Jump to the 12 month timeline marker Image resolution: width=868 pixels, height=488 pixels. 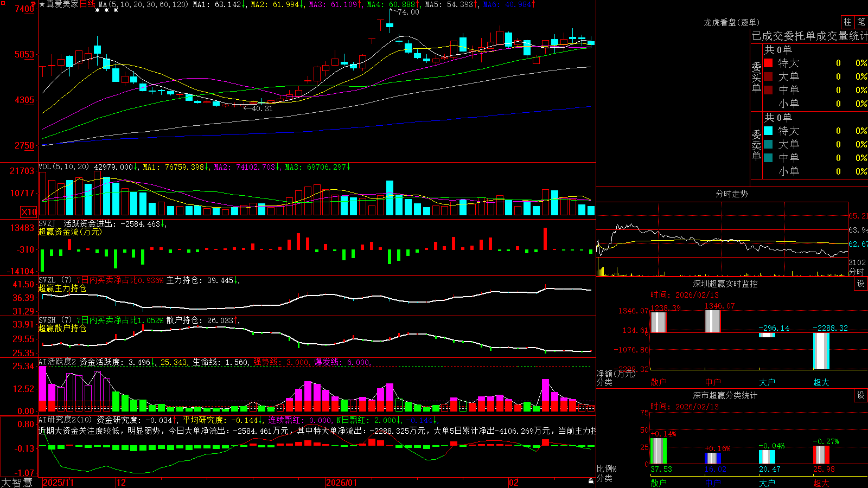click(121, 483)
